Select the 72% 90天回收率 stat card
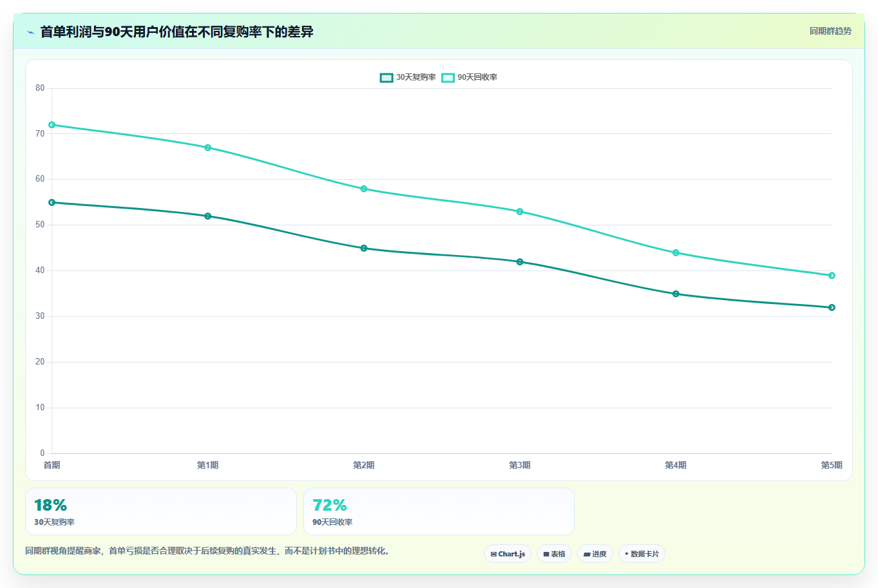This screenshot has width=878, height=588. (x=439, y=511)
